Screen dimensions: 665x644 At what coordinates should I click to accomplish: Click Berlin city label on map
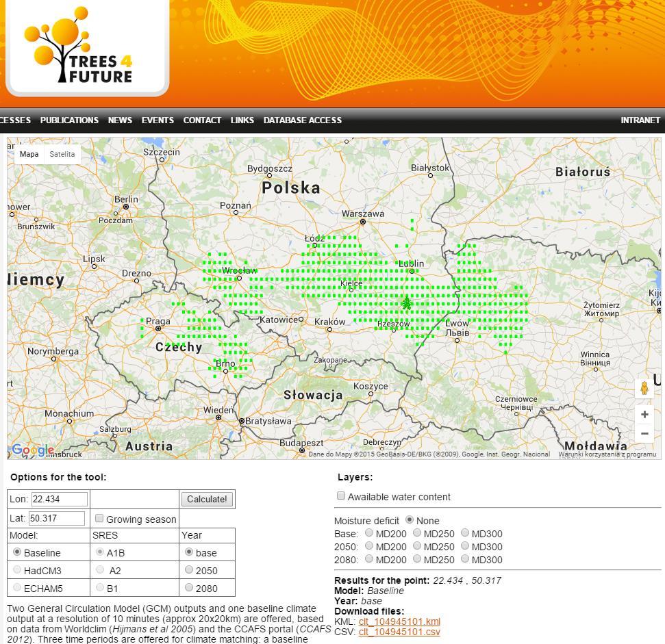pos(126,199)
